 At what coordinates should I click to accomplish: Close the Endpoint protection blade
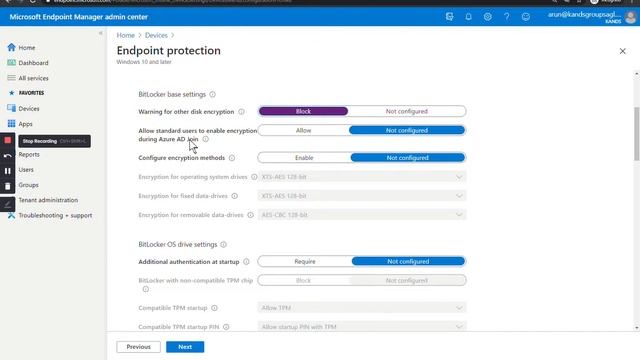pyautogui.click(x=622, y=51)
